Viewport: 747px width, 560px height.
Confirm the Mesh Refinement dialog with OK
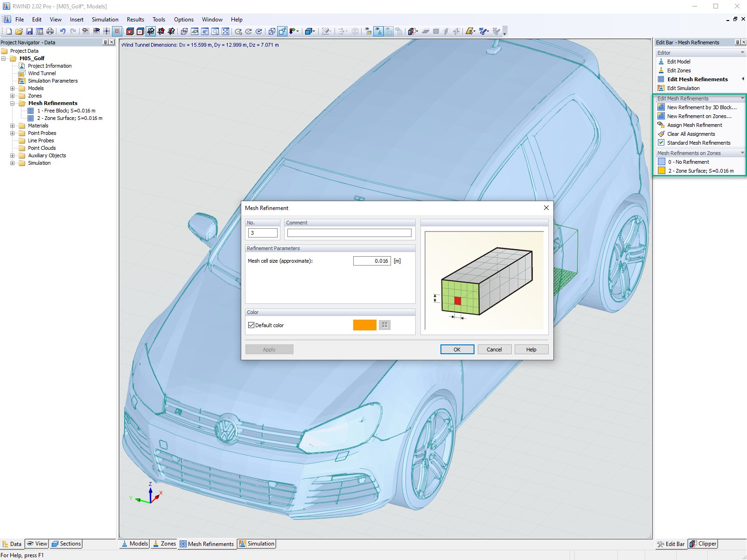(457, 349)
